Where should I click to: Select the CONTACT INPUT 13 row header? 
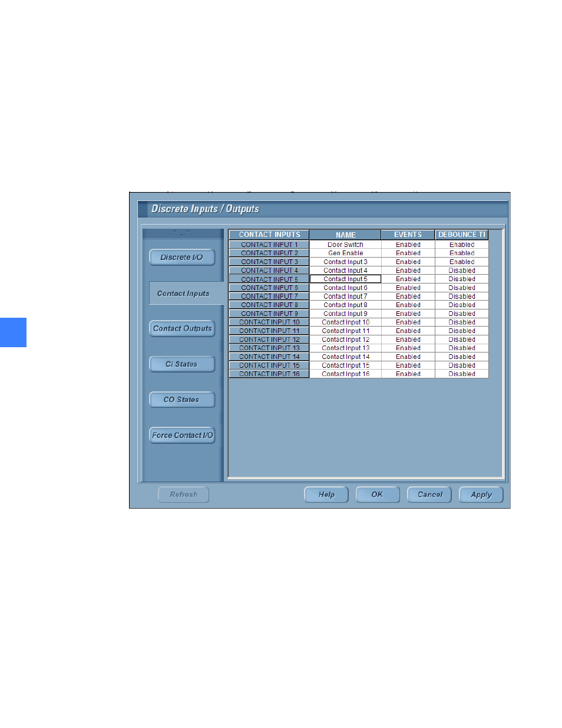269,348
